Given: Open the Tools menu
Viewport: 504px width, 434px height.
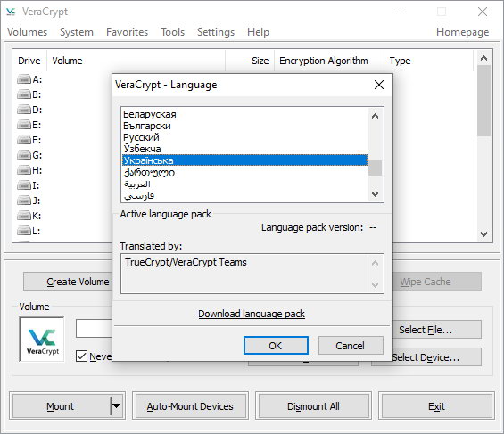Looking at the screenshot, I should tap(172, 32).
